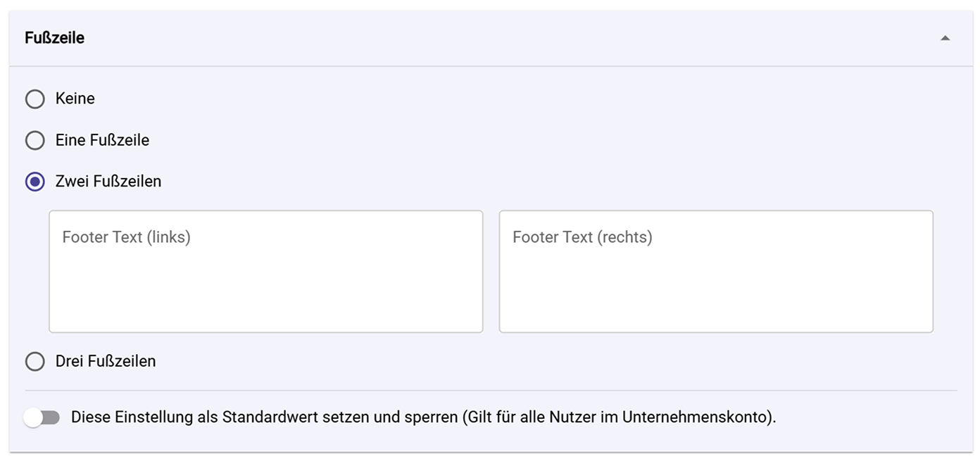The width and height of the screenshot is (980, 461).
Task: Click the "Footer Text (links)" placeholder text
Action: pyautogui.click(x=126, y=237)
